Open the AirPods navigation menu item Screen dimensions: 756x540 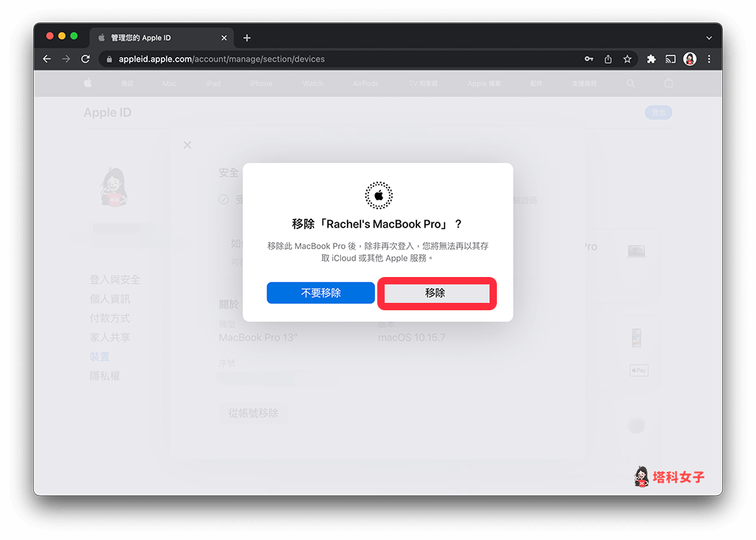(x=365, y=83)
